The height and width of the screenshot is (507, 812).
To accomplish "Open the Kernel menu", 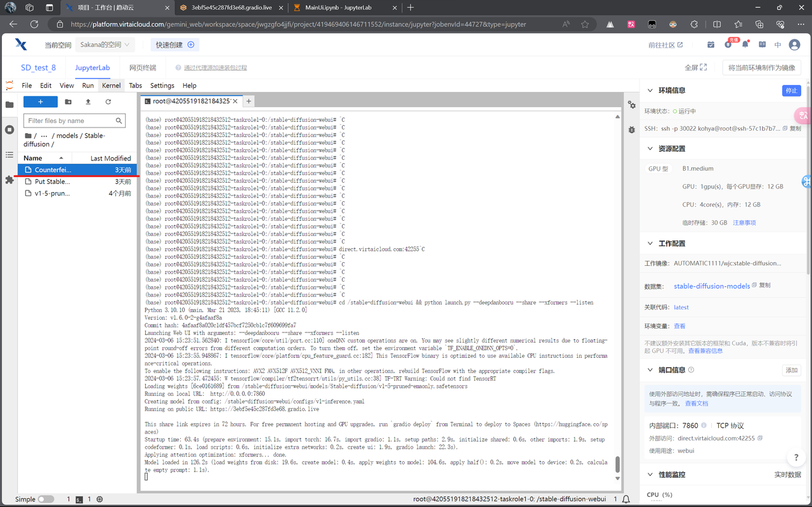I will tap(111, 86).
